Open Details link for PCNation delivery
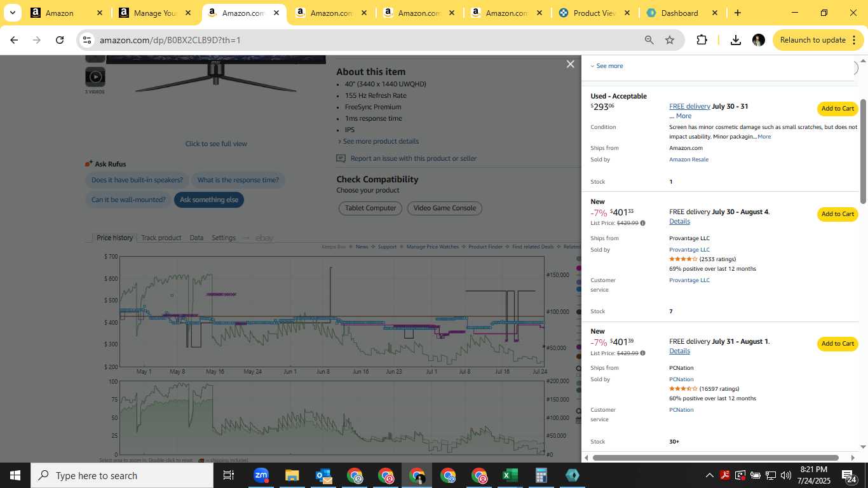This screenshot has width=868, height=488. (x=679, y=351)
